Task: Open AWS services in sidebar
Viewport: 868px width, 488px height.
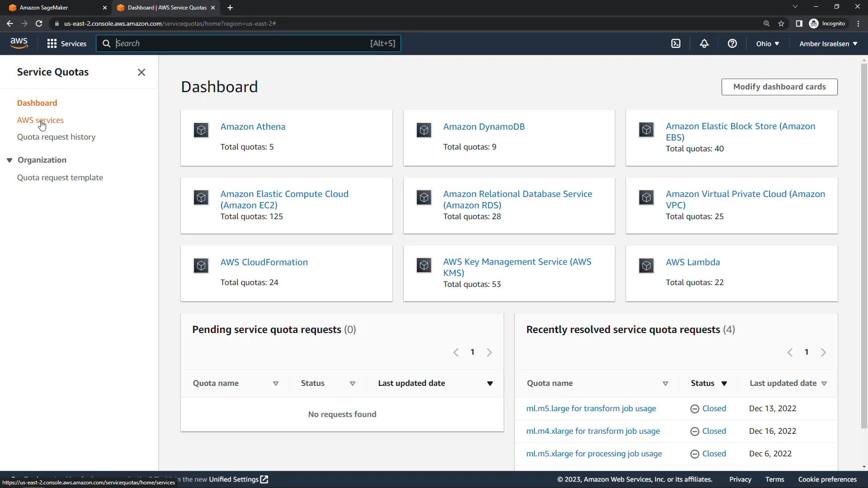Action: pyautogui.click(x=40, y=120)
